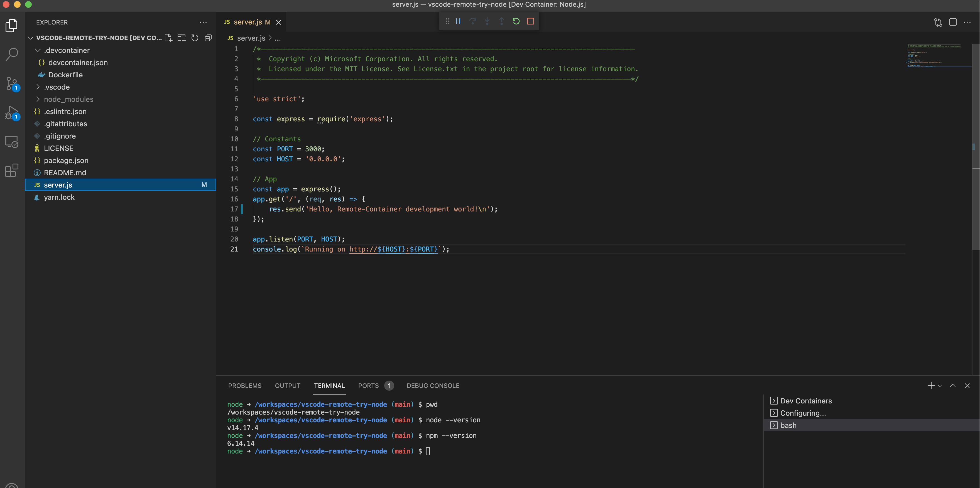
Task: Switch to the PORTS tab
Action: [368, 385]
